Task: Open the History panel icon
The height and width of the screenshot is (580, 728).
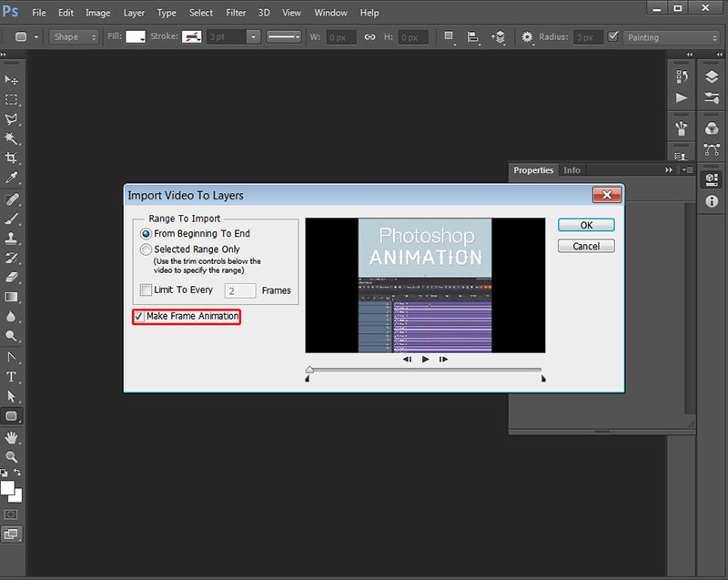Action: point(682,76)
